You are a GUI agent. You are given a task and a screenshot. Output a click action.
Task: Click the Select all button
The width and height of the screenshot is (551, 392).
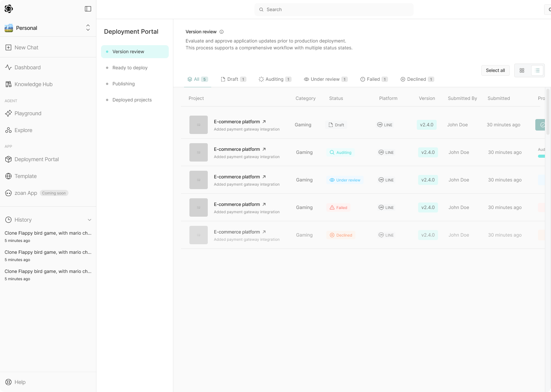pos(495,70)
